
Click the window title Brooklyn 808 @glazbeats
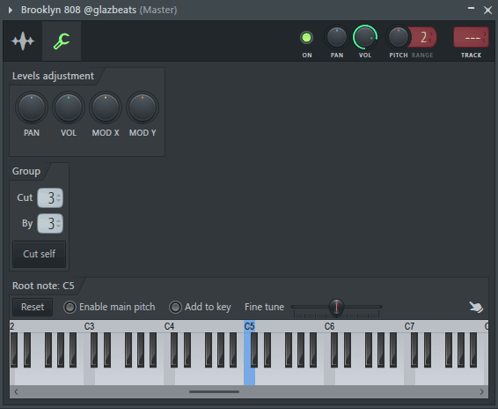(x=79, y=10)
